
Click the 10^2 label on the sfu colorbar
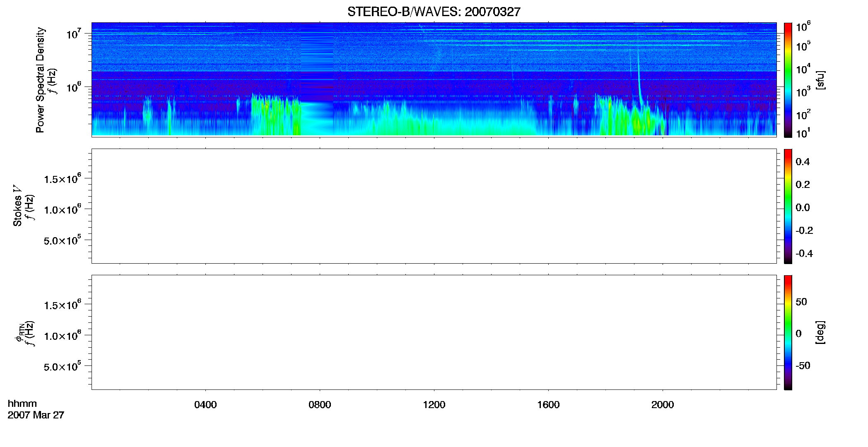coord(803,114)
